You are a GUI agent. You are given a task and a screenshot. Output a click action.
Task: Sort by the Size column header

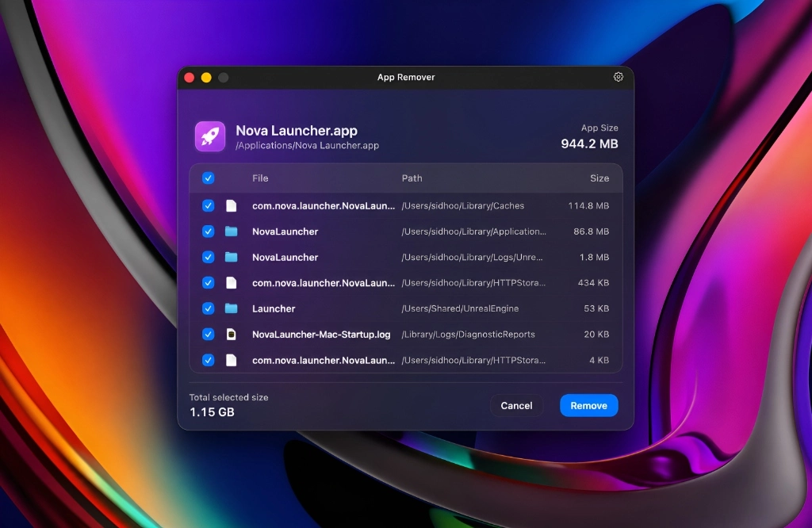599,178
